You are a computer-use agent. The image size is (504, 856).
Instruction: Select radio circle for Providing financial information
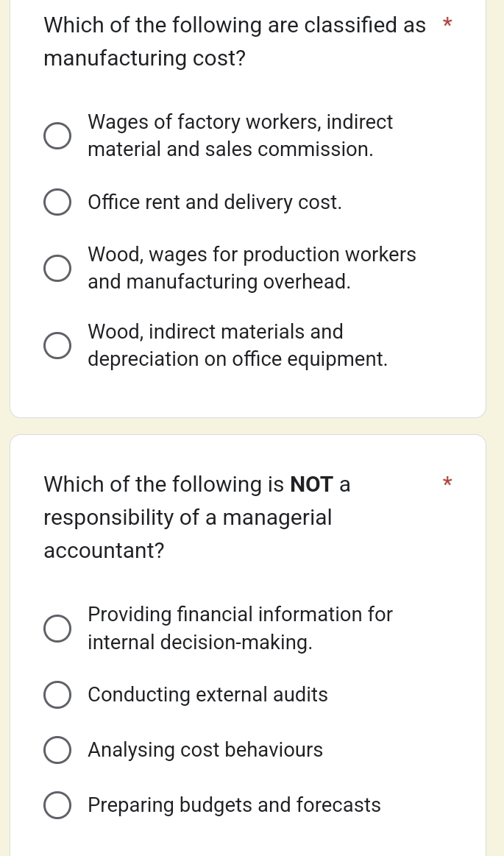(x=57, y=629)
